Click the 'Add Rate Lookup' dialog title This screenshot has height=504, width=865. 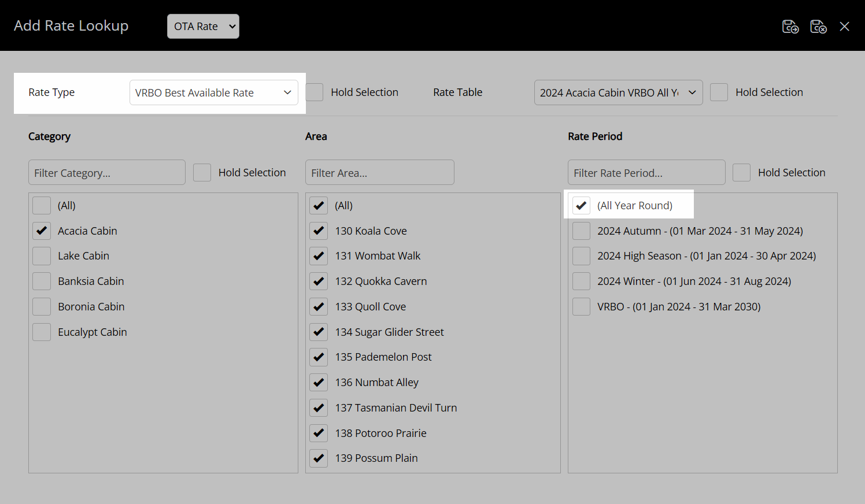pos(71,26)
